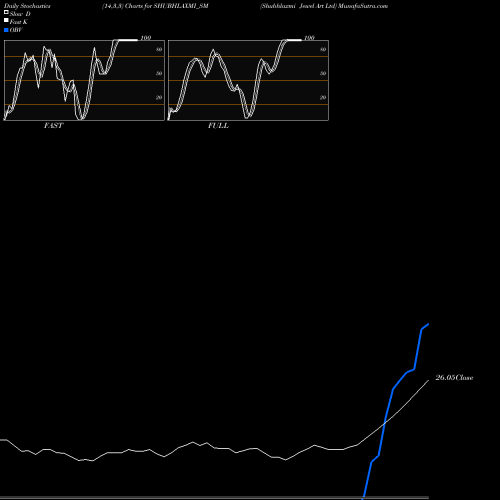Click the FAST chart label
500x500 pixels.
[x=53, y=126]
